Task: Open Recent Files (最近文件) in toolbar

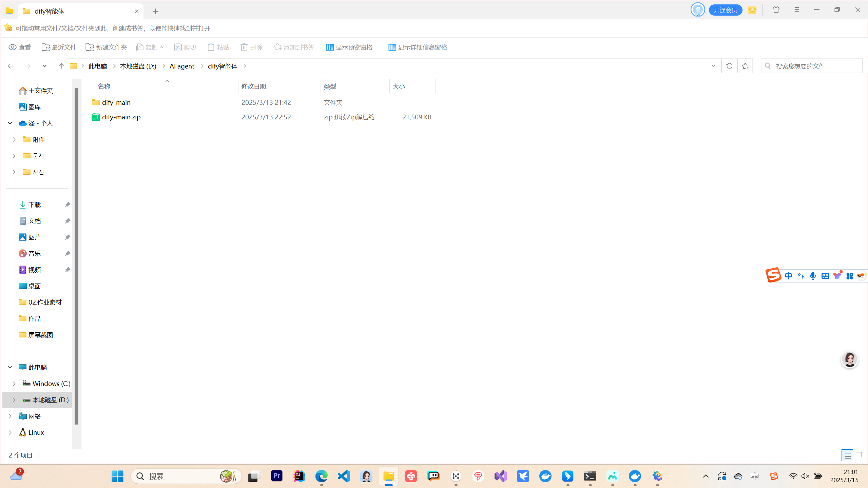Action: coord(59,47)
